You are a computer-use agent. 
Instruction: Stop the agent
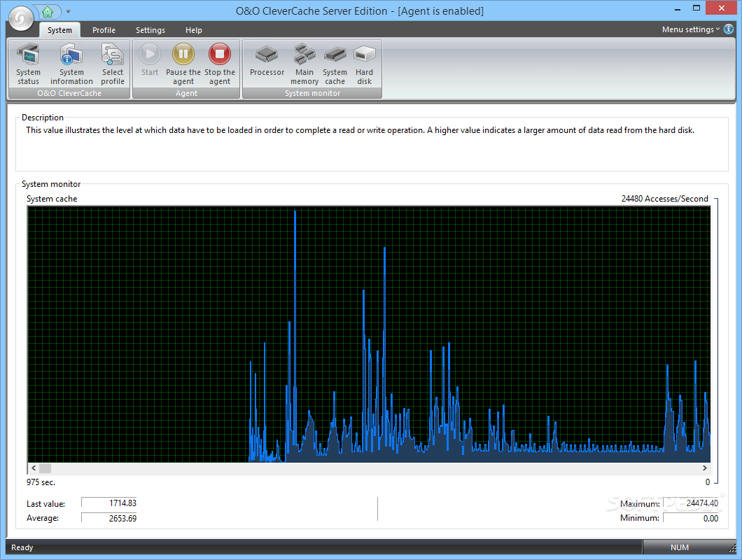pyautogui.click(x=220, y=64)
